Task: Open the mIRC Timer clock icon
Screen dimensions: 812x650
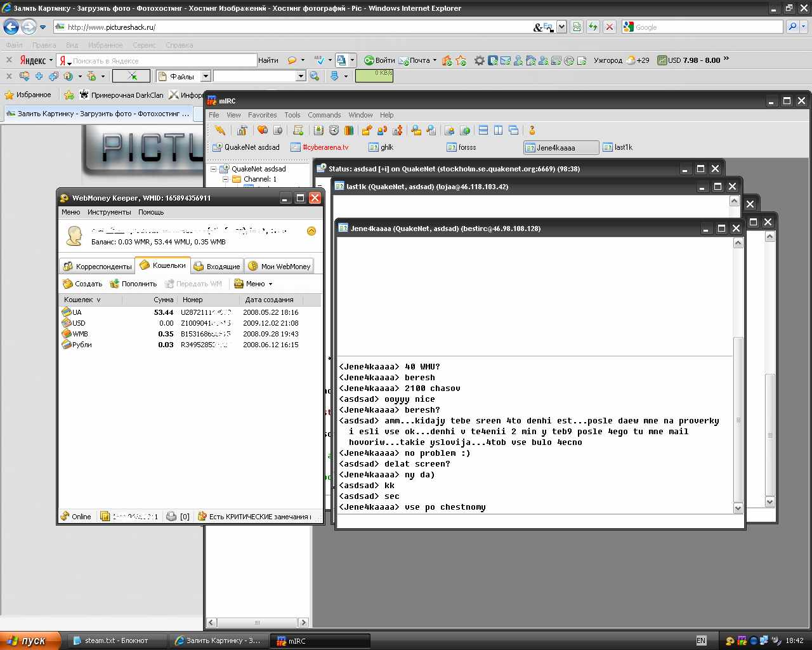Action: (x=334, y=130)
